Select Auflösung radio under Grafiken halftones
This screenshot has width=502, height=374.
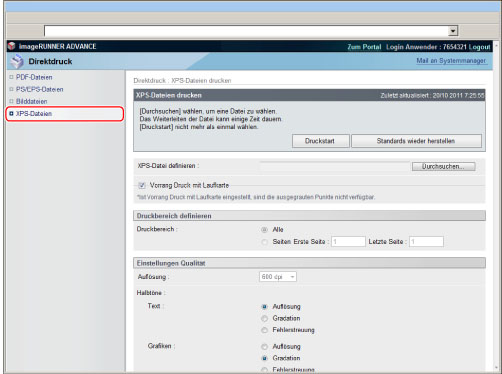tap(264, 347)
